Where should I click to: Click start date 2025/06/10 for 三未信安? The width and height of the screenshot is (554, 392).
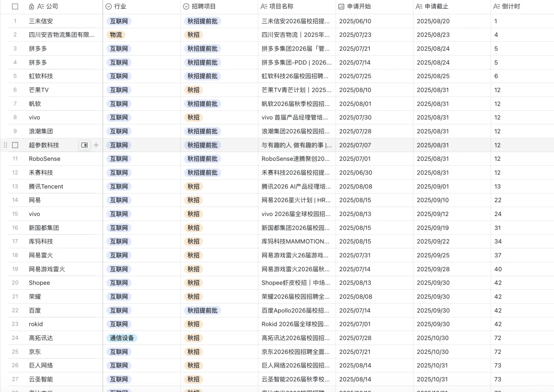pyautogui.click(x=355, y=21)
